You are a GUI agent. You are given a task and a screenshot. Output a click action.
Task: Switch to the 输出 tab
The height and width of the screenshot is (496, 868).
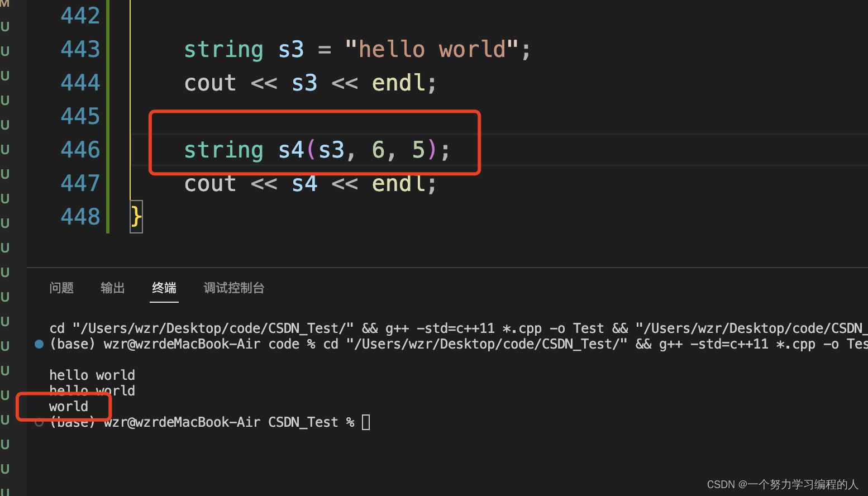(x=112, y=288)
